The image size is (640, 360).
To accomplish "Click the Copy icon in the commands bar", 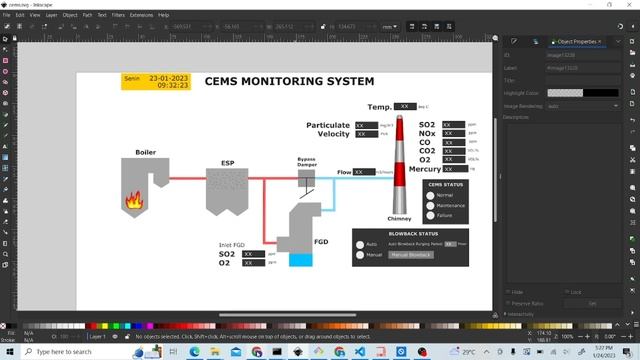I will point(632,148).
